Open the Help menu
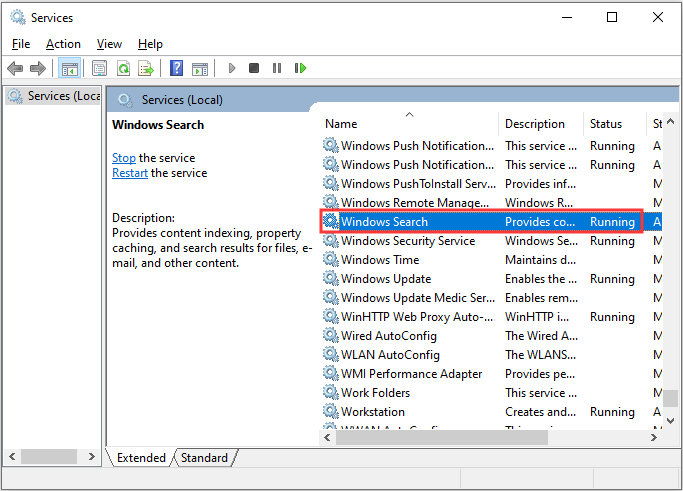 click(150, 44)
